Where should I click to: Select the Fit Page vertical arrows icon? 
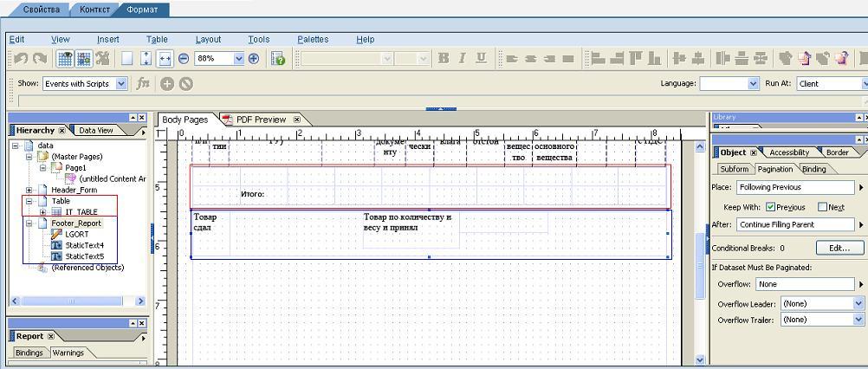tap(146, 59)
